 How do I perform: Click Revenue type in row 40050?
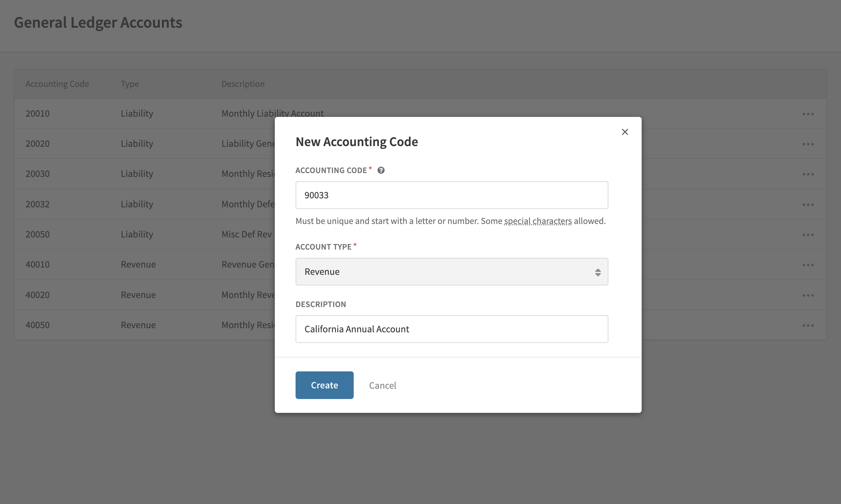click(138, 325)
